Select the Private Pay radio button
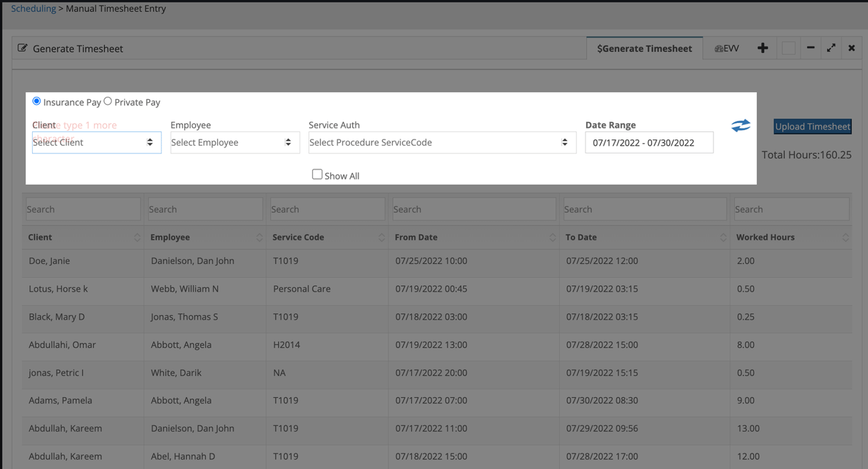Image resolution: width=868 pixels, height=469 pixels. tap(107, 101)
